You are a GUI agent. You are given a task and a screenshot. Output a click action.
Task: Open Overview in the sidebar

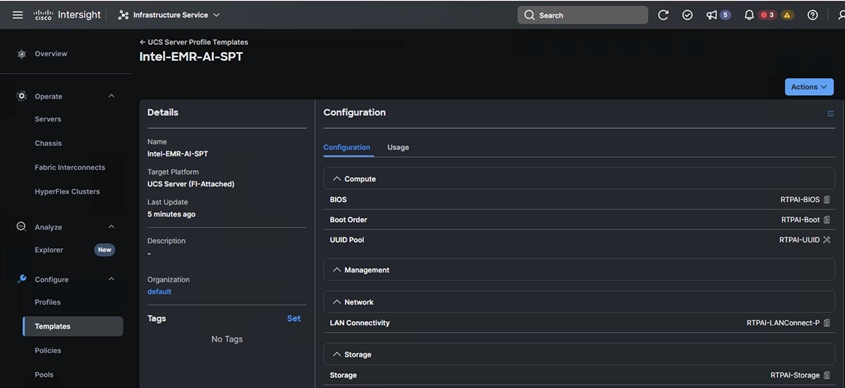(51, 54)
